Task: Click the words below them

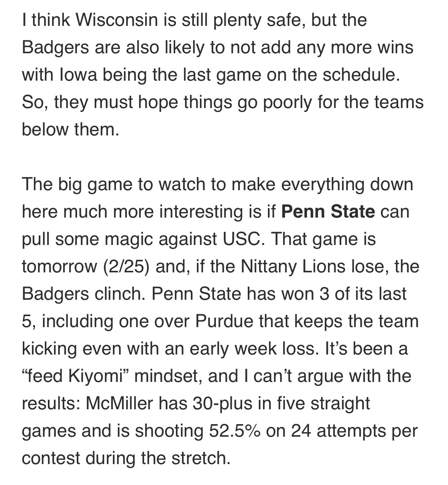Action: 70,129
